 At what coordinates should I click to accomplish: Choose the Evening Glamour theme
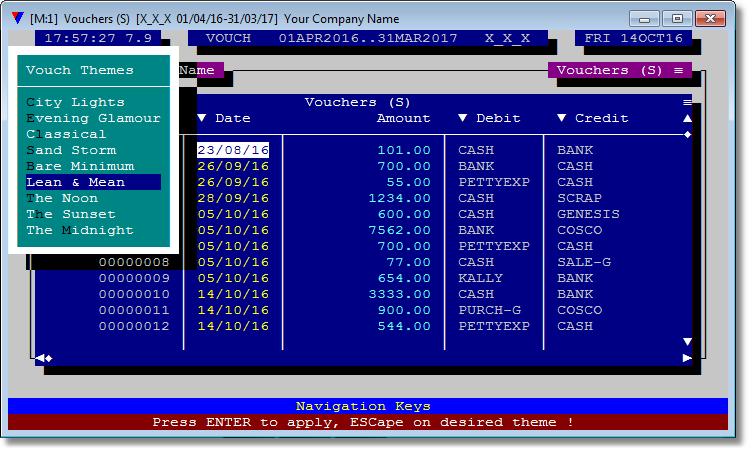tap(94, 118)
